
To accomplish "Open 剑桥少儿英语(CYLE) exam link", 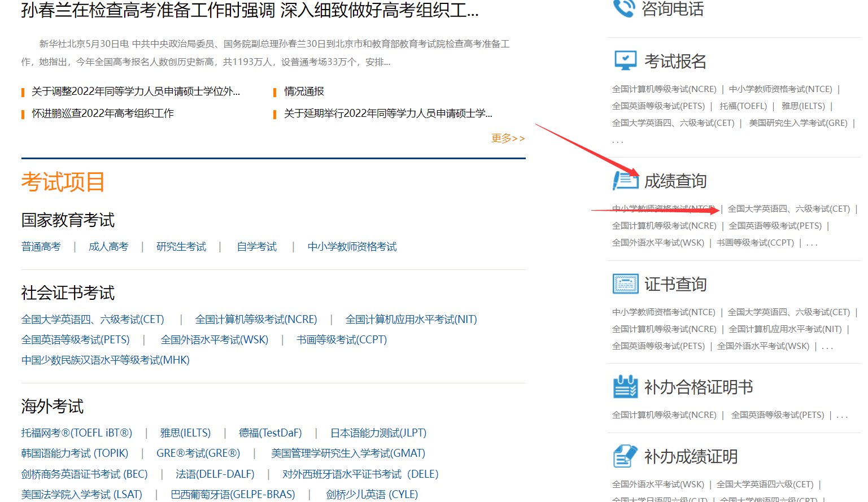I will 372,494.
